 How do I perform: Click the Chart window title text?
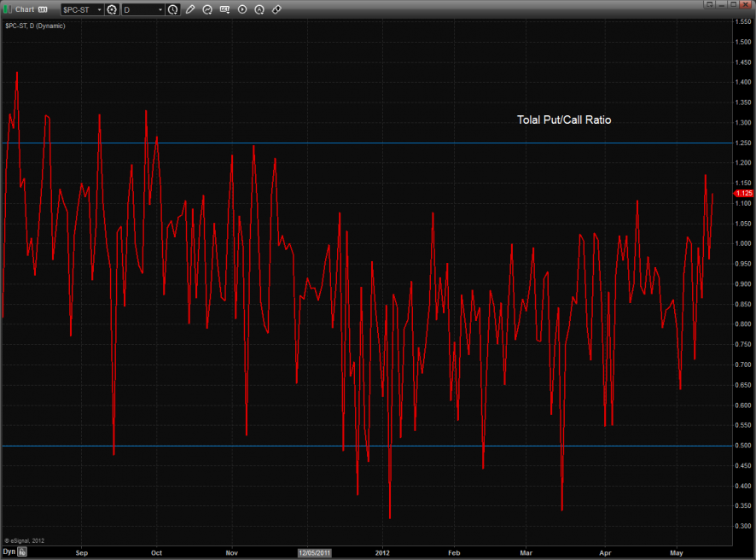coord(25,9)
